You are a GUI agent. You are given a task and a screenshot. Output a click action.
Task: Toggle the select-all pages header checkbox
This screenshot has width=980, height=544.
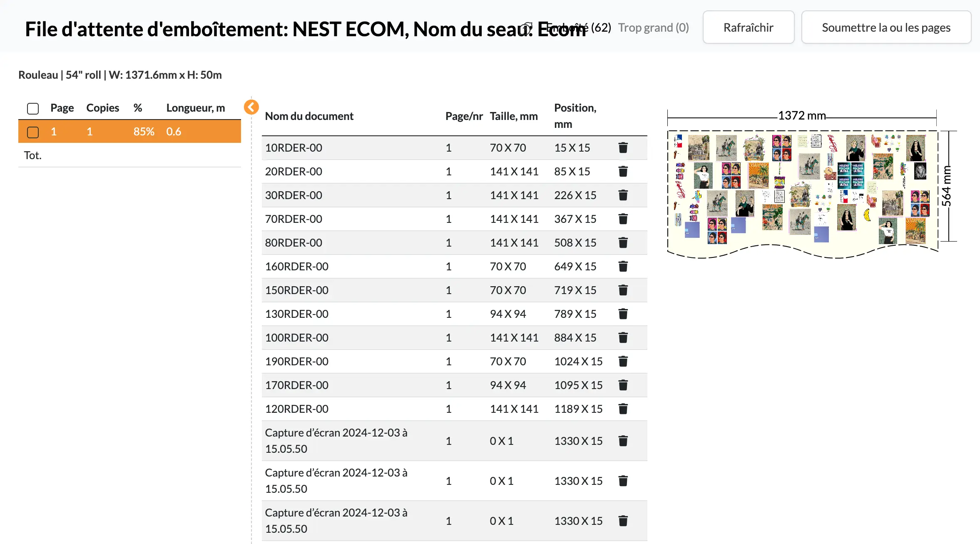point(33,108)
